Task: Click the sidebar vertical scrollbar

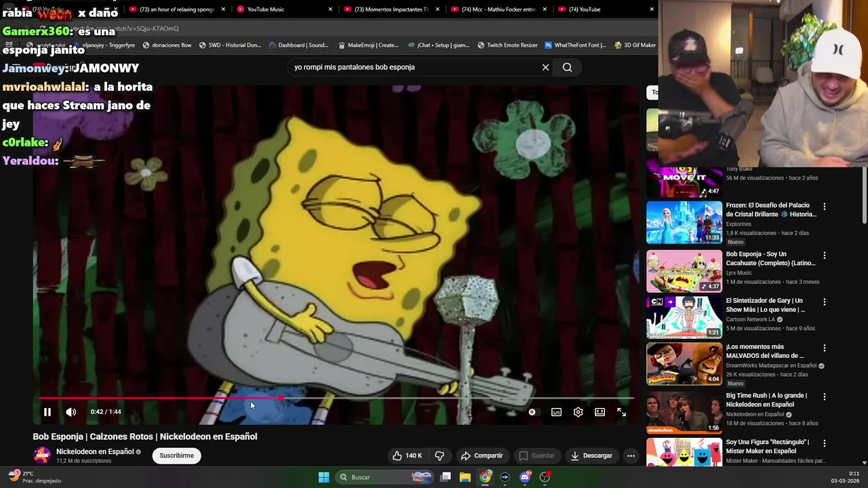Action: 864,196
